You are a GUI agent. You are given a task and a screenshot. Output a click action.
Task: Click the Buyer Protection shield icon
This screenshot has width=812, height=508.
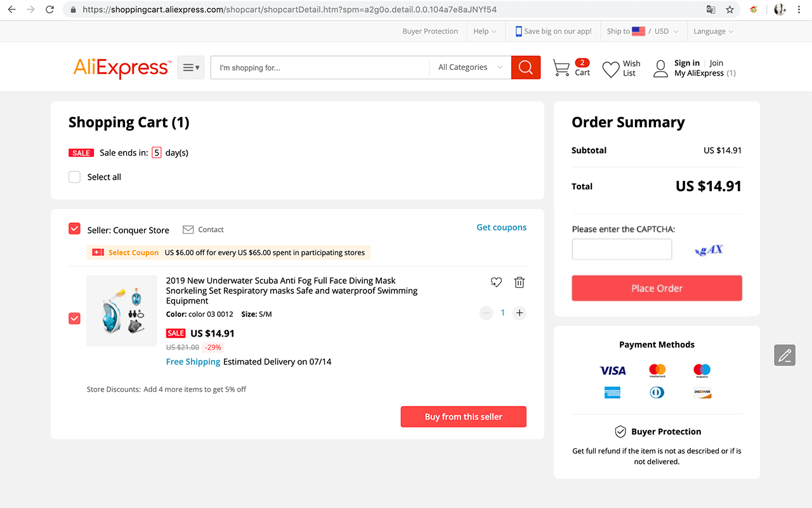(x=620, y=432)
